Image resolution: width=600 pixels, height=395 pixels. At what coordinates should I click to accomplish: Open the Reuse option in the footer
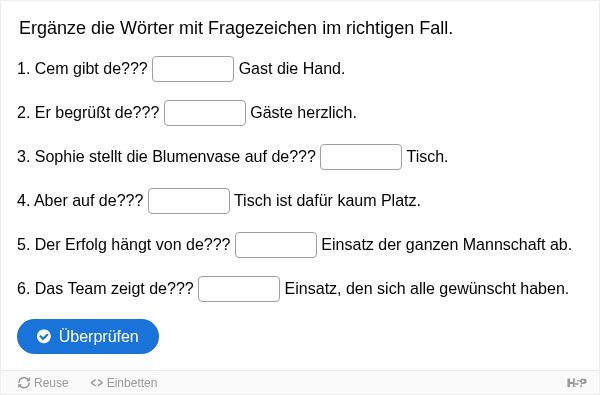click(x=43, y=382)
